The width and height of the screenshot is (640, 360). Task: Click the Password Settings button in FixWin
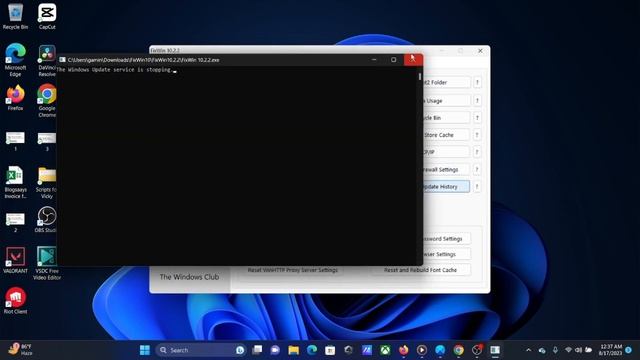tap(446, 239)
